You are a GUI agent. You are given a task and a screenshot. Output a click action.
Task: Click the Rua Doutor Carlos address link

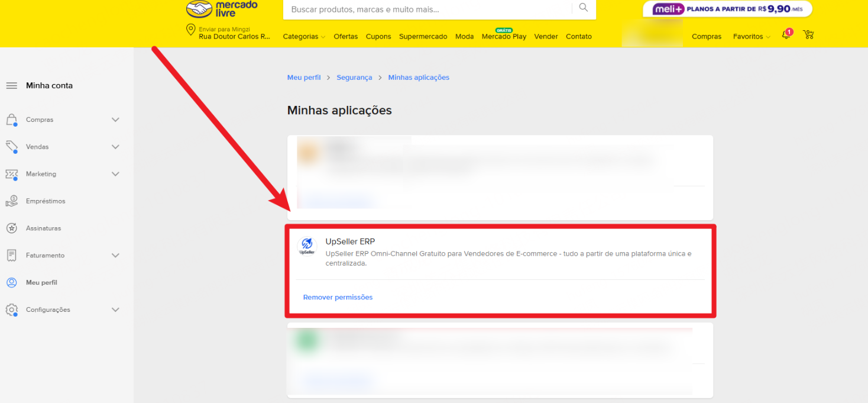tap(235, 36)
